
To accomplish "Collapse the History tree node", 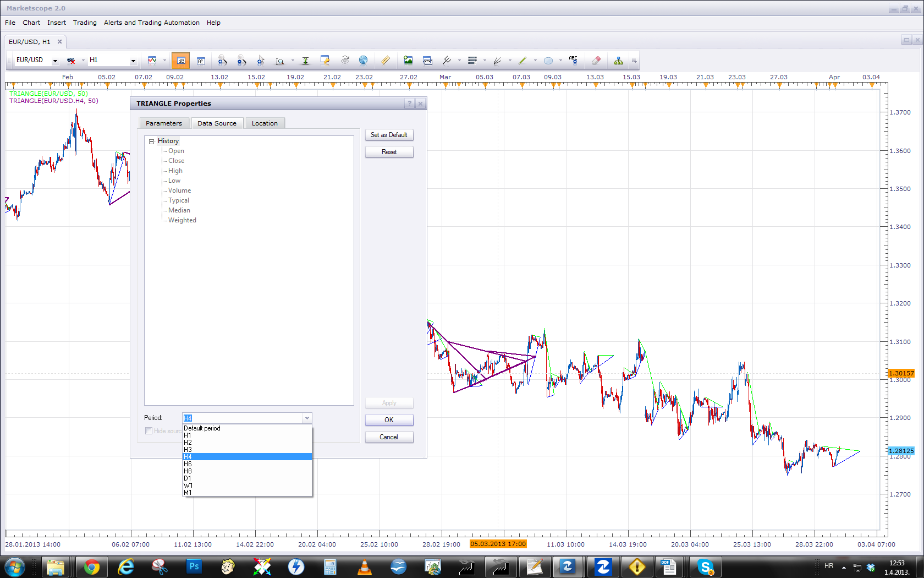I will coord(151,141).
